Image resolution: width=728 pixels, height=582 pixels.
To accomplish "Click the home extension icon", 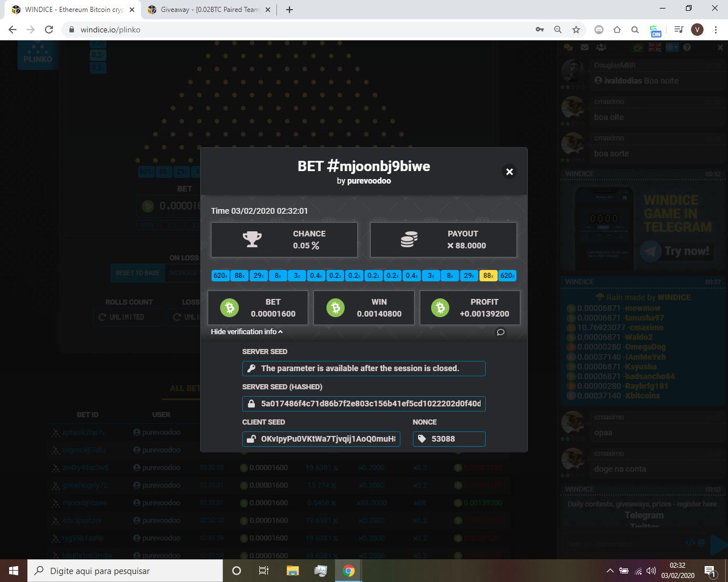I will coord(617,30).
